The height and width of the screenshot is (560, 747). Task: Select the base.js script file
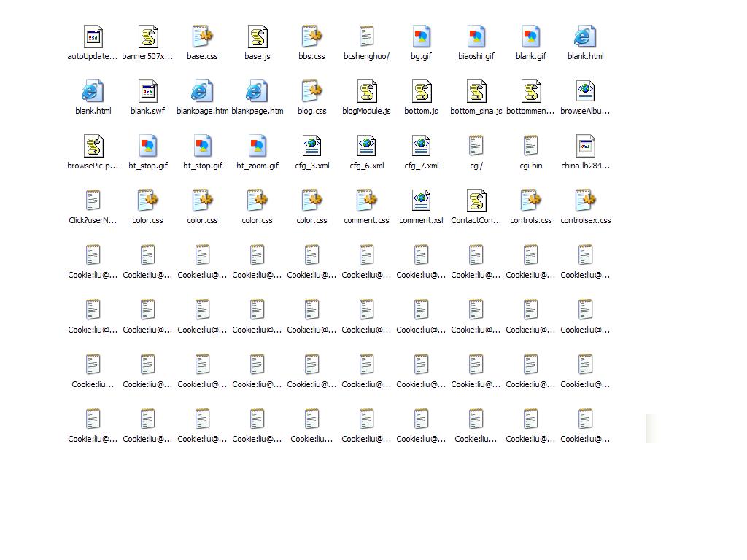click(x=257, y=37)
